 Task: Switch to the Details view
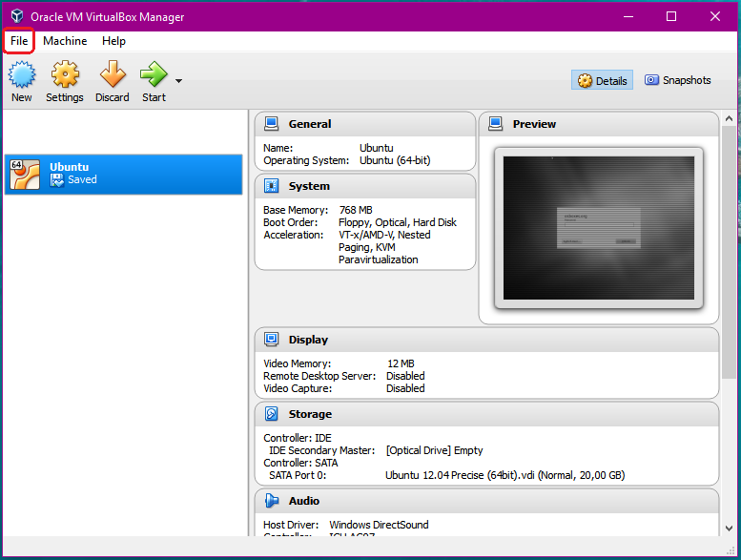point(602,81)
